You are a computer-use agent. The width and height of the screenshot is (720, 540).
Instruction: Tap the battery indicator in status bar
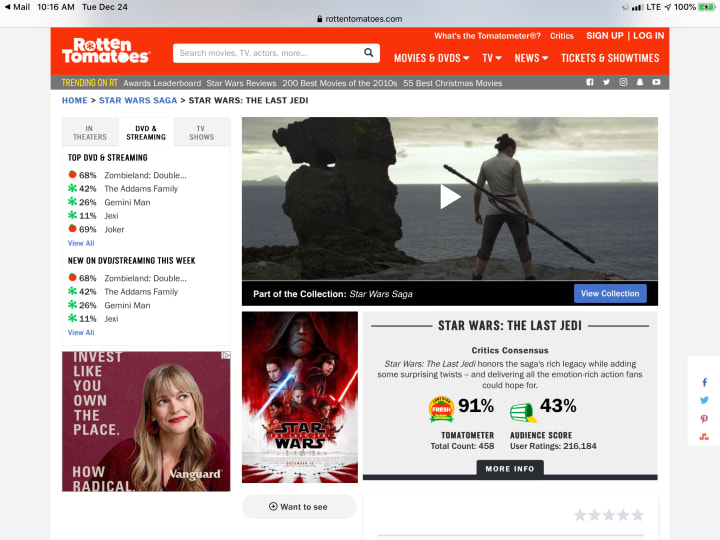706,7
